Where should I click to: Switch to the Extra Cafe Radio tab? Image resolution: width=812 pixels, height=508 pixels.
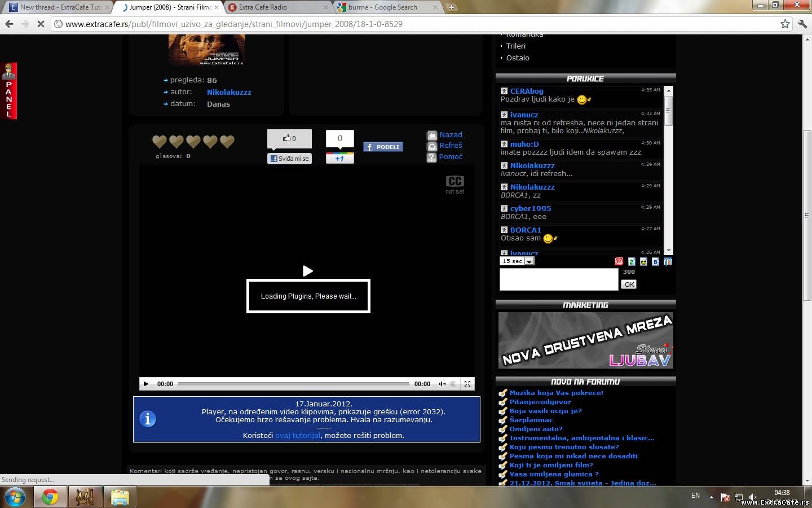[278, 7]
